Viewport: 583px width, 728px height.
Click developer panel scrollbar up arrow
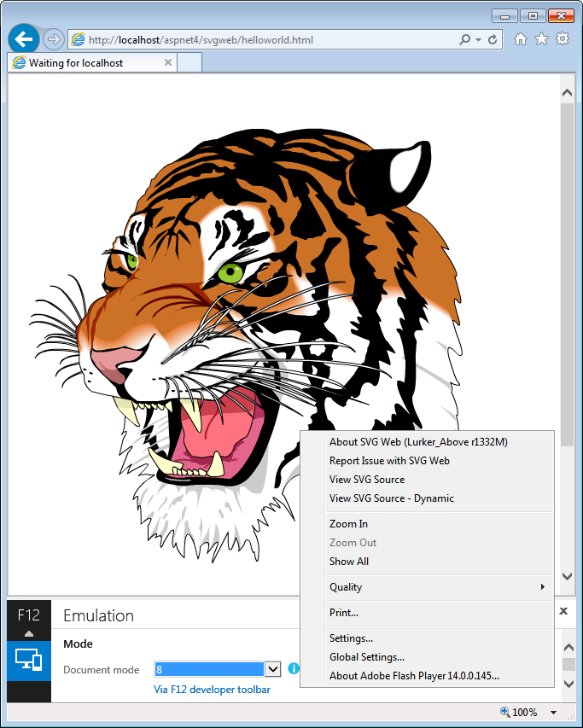point(568,647)
